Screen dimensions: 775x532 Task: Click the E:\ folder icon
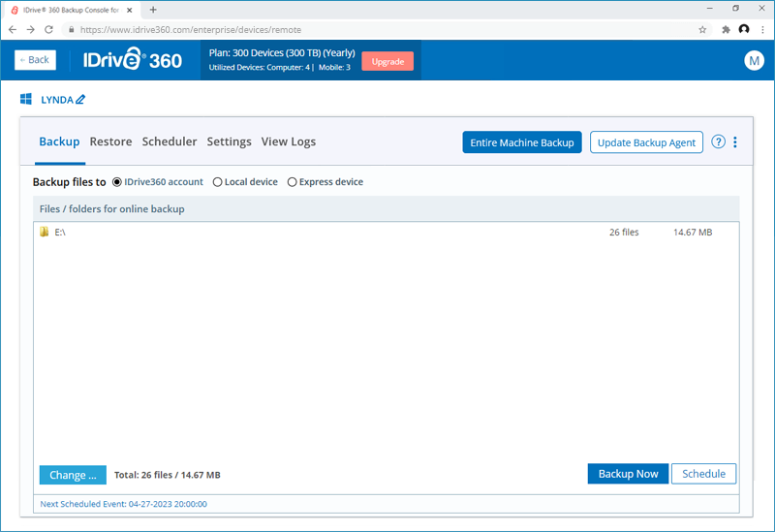tap(44, 233)
